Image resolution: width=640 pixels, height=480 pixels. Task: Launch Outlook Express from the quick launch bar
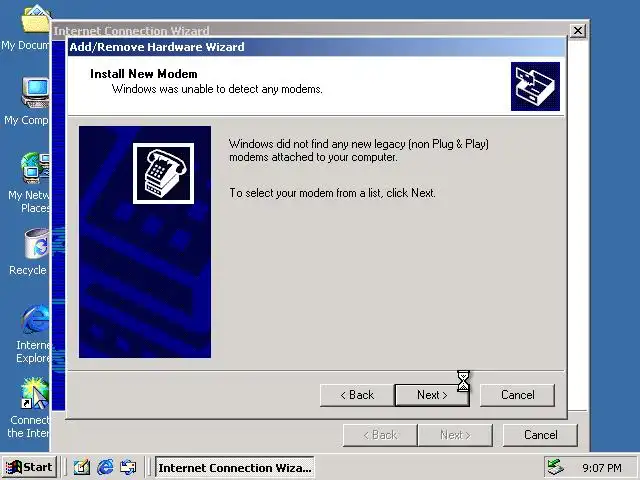(x=128, y=467)
